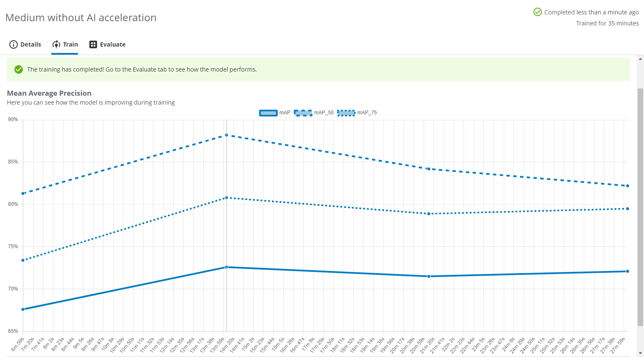Click the Train tab circular arrow icon
The height and width of the screenshot is (357, 644).
point(56,44)
